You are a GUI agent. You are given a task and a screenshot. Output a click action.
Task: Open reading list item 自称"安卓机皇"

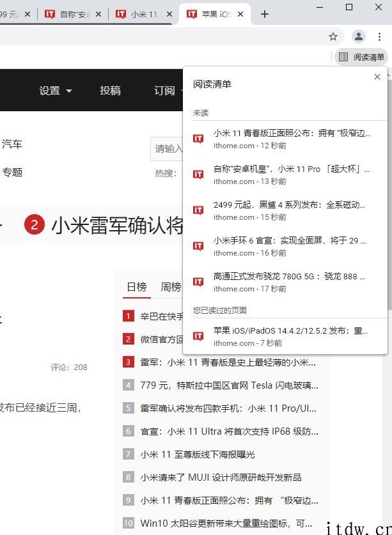(x=285, y=174)
